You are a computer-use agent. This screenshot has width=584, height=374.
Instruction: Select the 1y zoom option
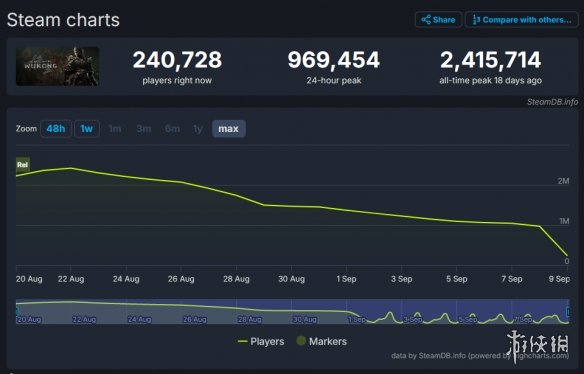click(198, 129)
